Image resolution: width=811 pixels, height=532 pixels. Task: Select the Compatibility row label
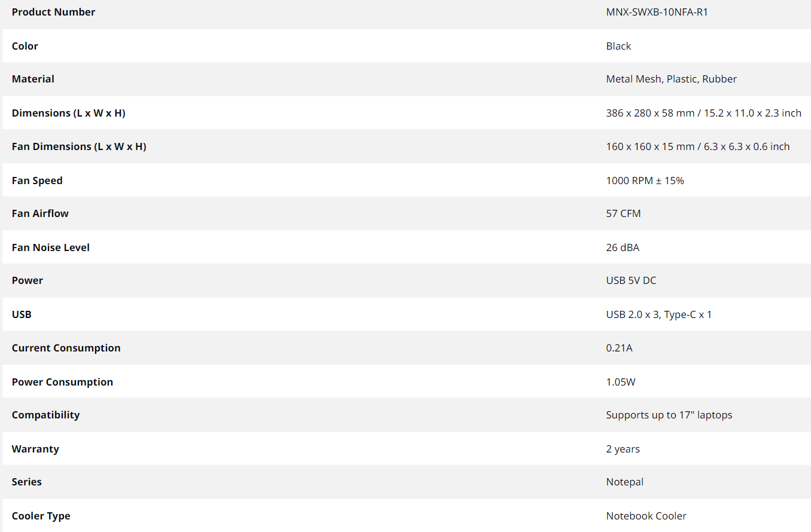click(45, 415)
